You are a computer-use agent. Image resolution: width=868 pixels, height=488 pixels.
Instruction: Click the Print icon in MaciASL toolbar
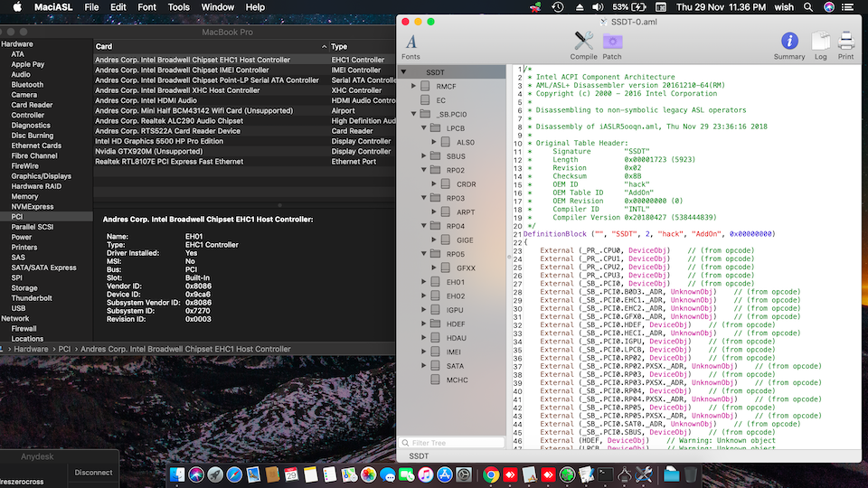[x=846, y=45]
